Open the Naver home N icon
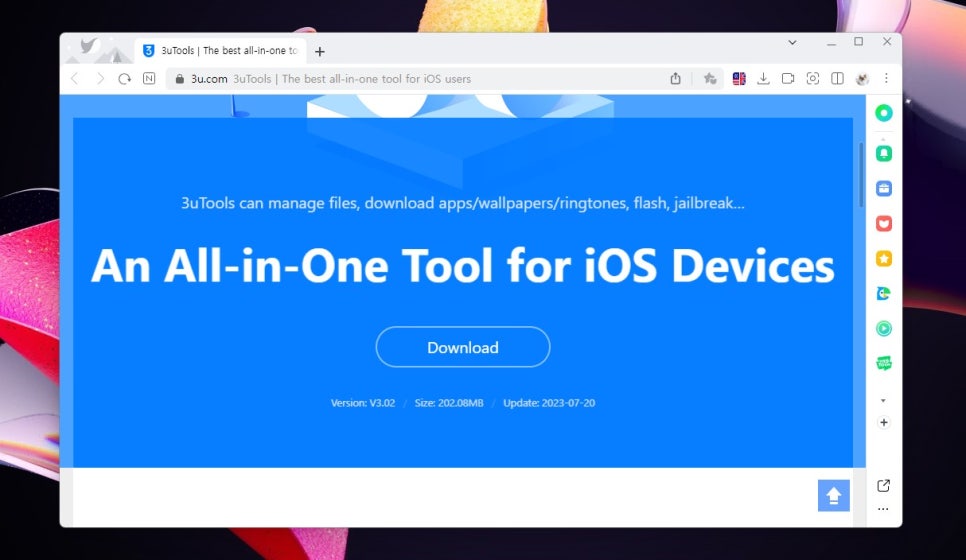The width and height of the screenshot is (966, 560). coord(149,78)
